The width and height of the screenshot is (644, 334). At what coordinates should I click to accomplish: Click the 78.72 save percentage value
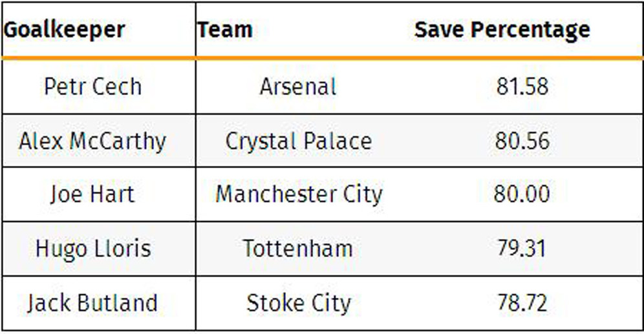(522, 302)
